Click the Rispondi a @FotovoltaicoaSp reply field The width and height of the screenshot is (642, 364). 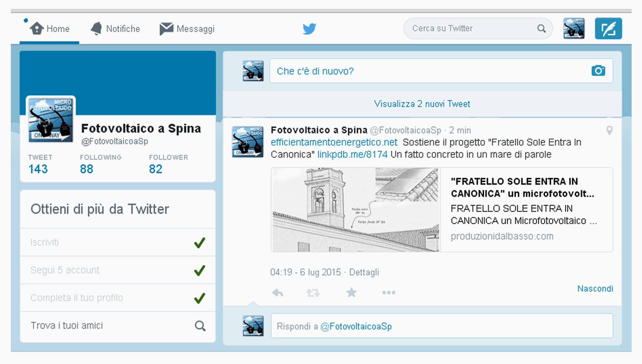click(x=442, y=326)
